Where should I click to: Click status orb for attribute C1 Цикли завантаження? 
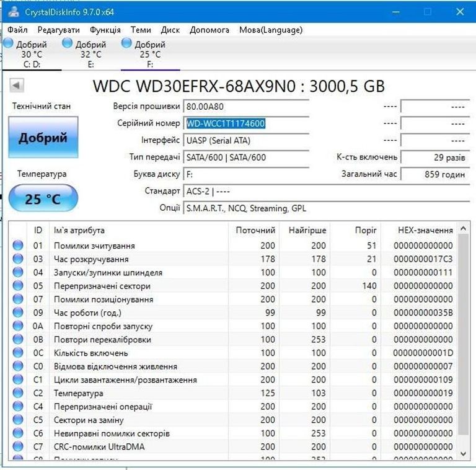[x=18, y=379]
